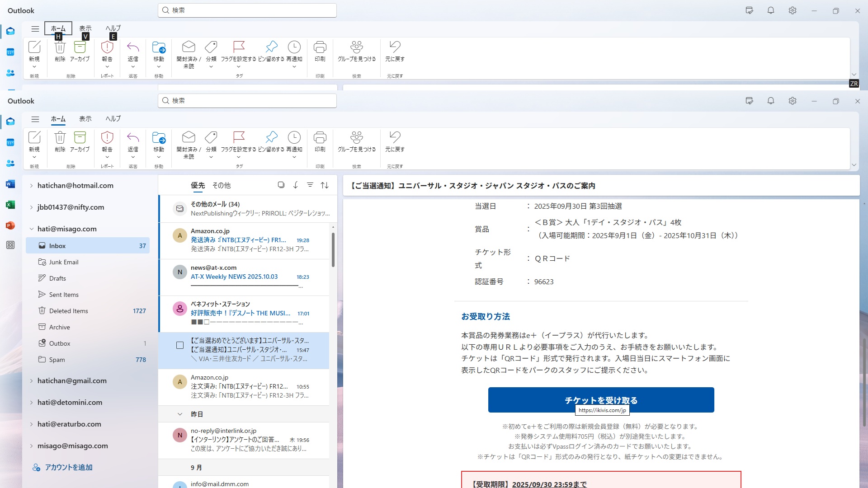Click the Print (印刷) icon in the lower ribbon
Viewport: 868px width, 488px height.
320,137
